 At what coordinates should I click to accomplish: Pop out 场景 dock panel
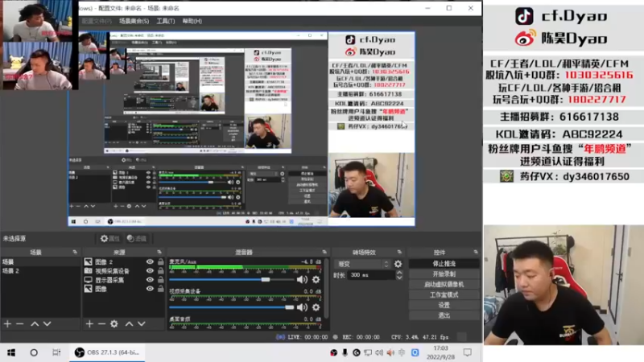point(75,252)
